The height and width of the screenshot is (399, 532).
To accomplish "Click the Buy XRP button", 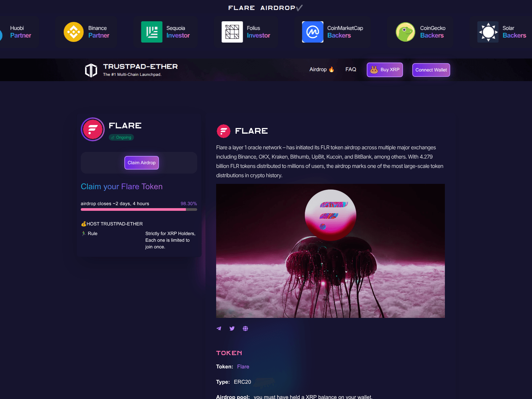I will click(385, 70).
